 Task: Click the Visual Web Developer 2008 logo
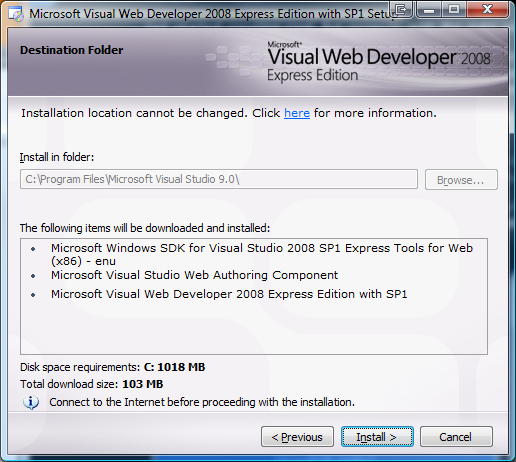point(378,62)
